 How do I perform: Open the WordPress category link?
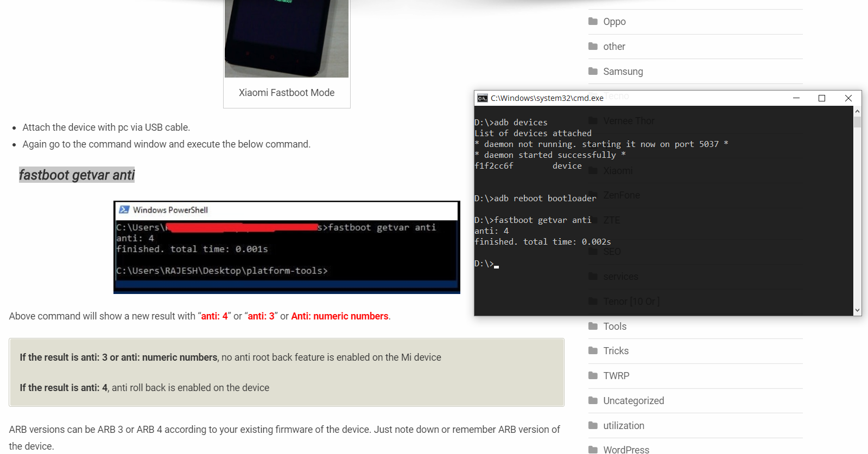(626, 449)
